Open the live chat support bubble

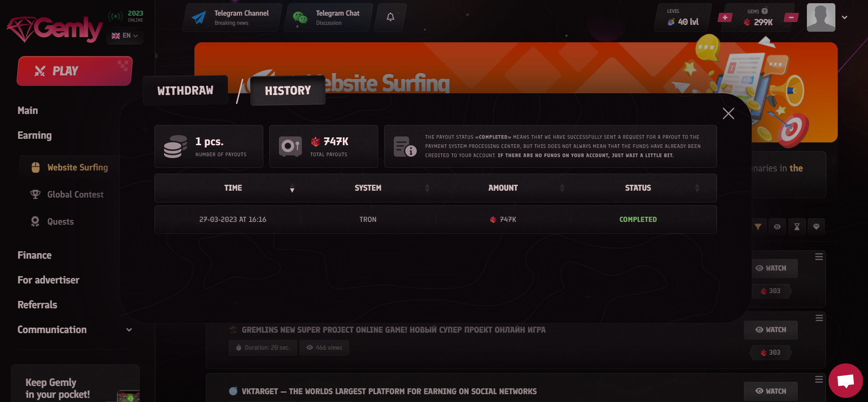click(x=845, y=380)
